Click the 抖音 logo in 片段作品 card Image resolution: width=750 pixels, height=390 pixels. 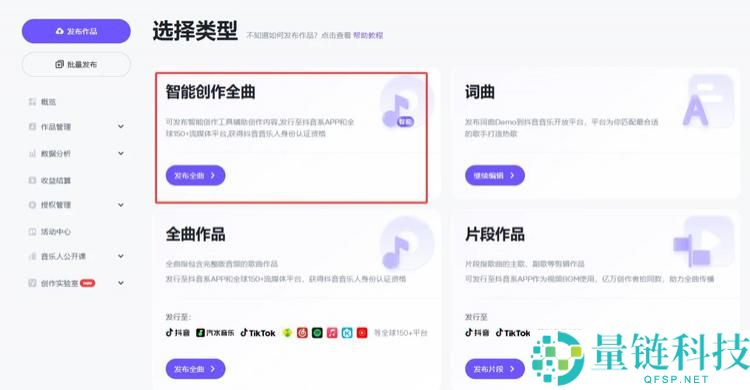coord(477,333)
